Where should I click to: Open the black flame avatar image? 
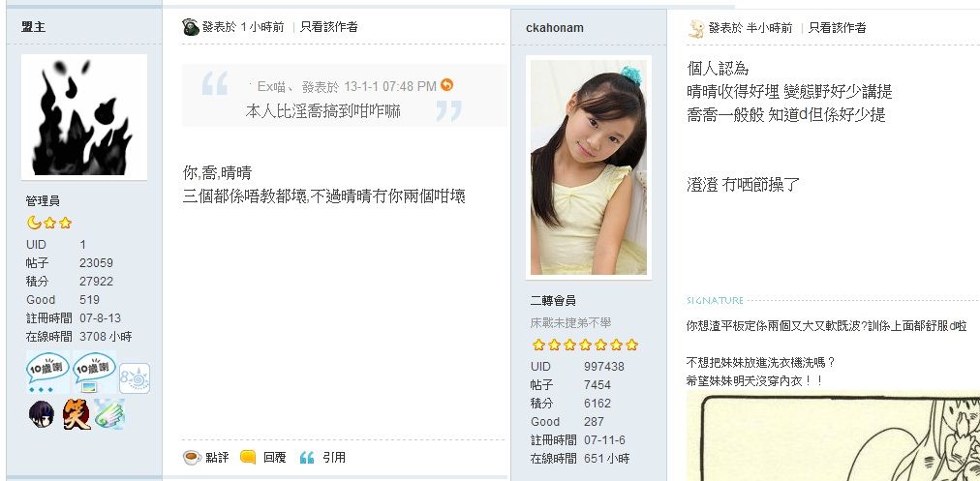(84, 117)
